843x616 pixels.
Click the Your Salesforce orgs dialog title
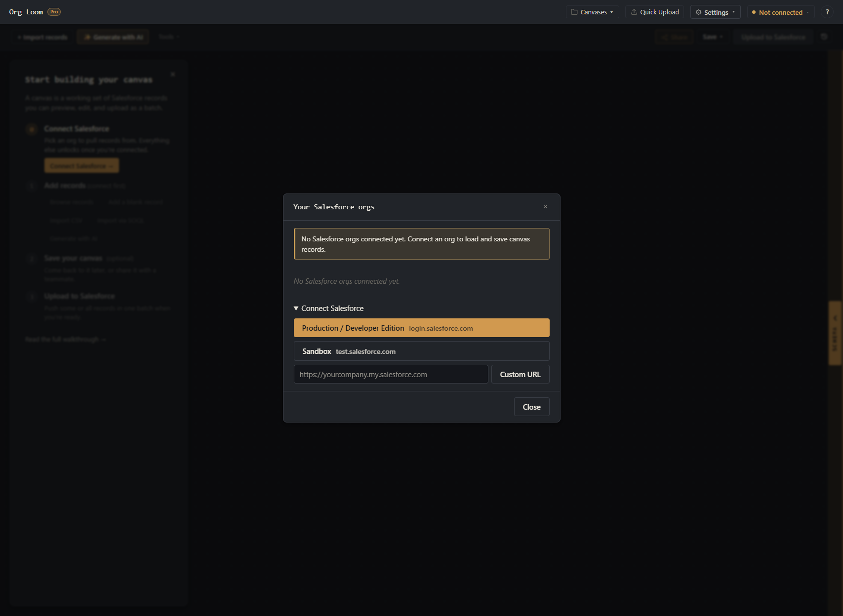pos(334,207)
